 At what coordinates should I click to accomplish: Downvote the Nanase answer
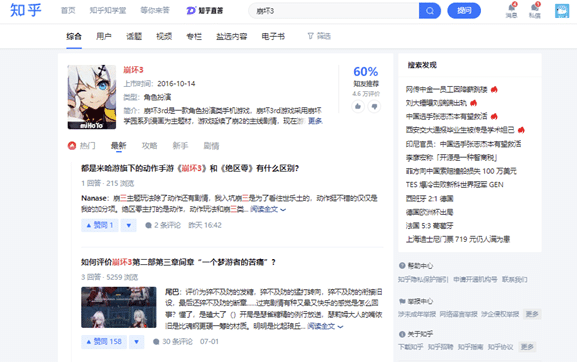(129, 225)
